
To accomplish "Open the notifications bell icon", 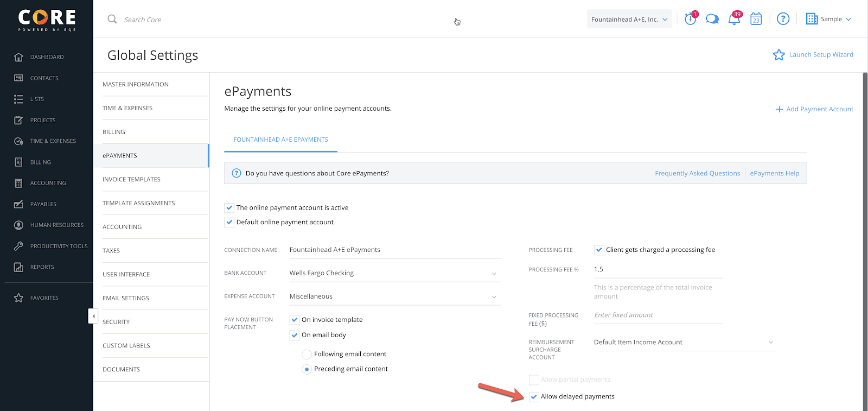I will click(735, 18).
